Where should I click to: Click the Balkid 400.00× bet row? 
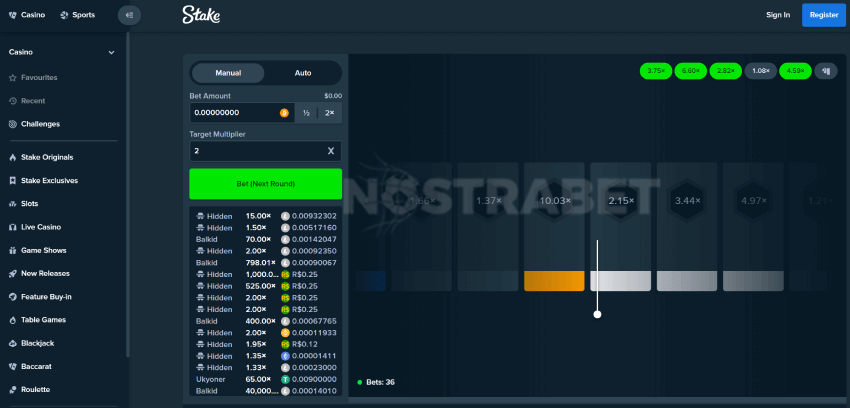[x=266, y=321]
